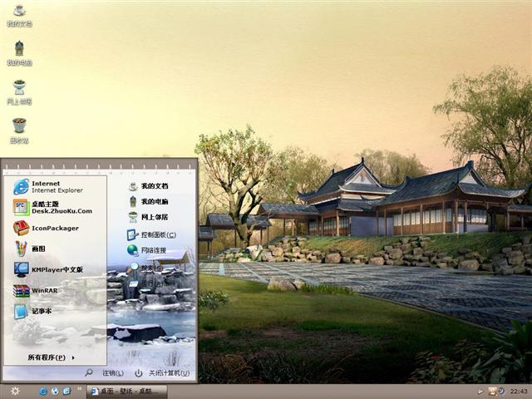532x399 pixels.
Task: Select 回收站 recycle bin desktop icon
Action: pos(19,131)
